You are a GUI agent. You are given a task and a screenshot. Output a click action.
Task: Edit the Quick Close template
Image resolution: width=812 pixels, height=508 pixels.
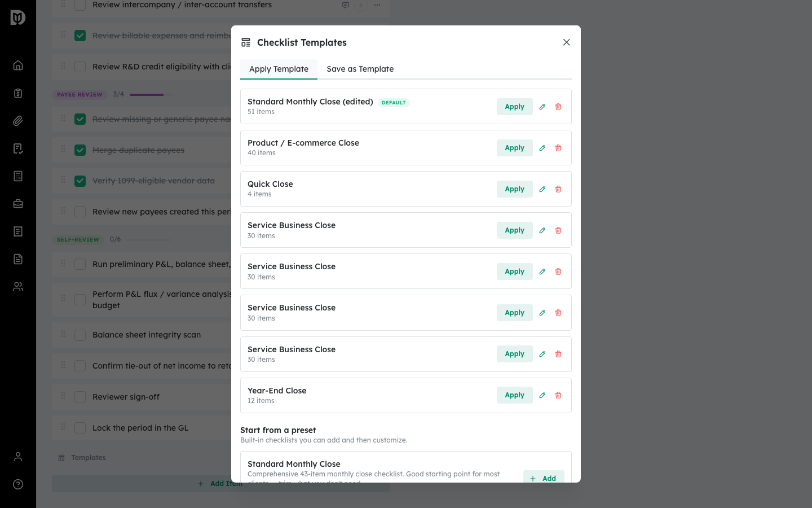pos(542,189)
